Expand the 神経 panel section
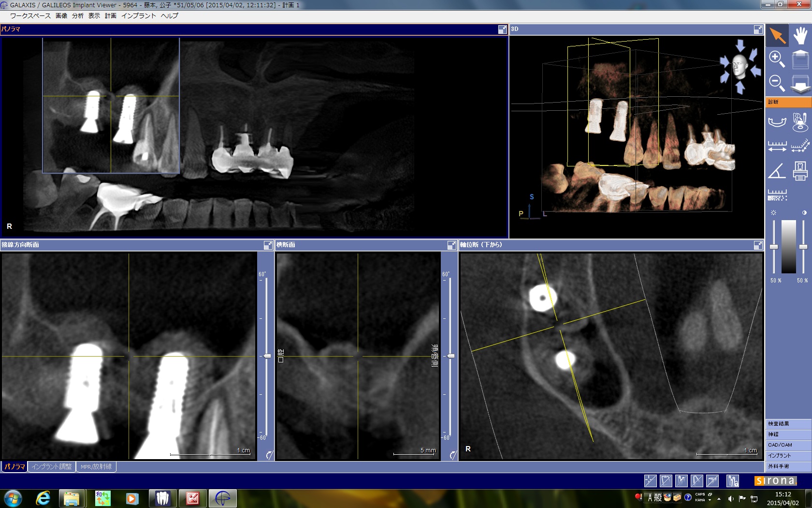Viewport: 812px width, 508px height. [788, 434]
